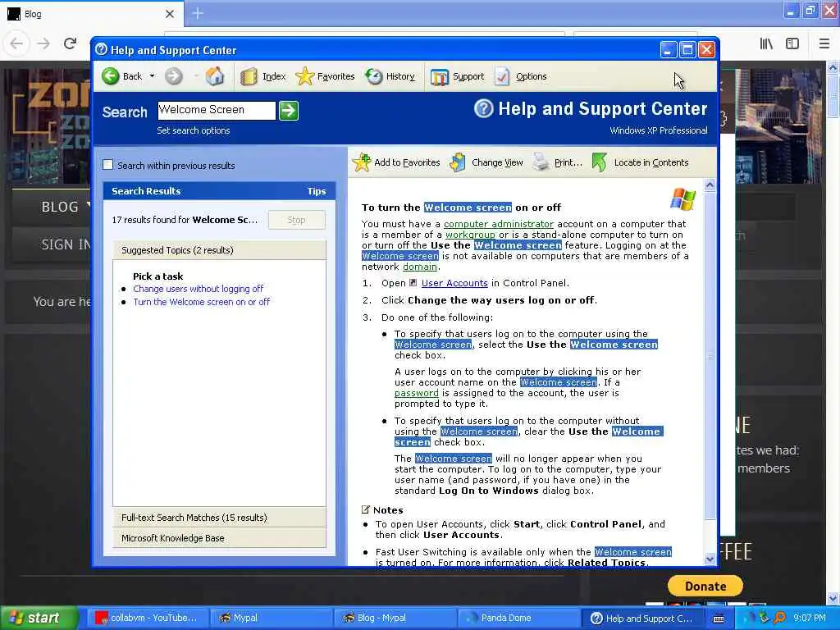Image resolution: width=840 pixels, height=630 pixels.
Task: Open the Support toolbar item
Action: 457,76
